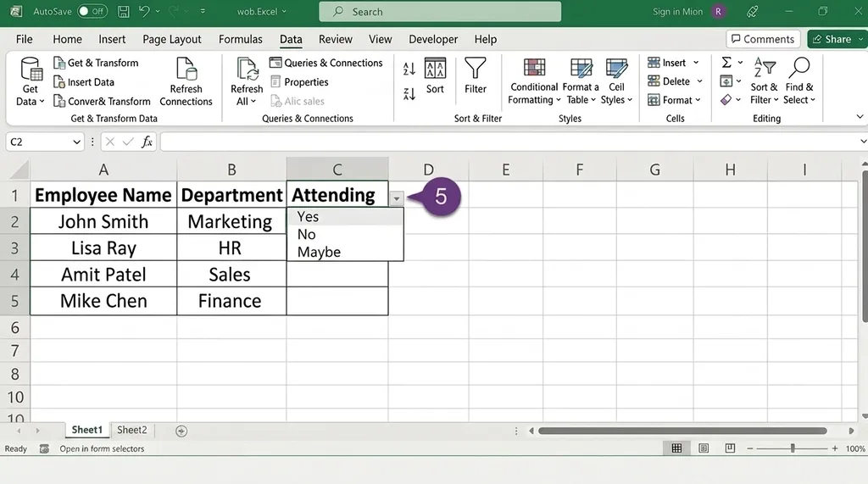
Task: Click macro recording status icon
Action: 44,448
